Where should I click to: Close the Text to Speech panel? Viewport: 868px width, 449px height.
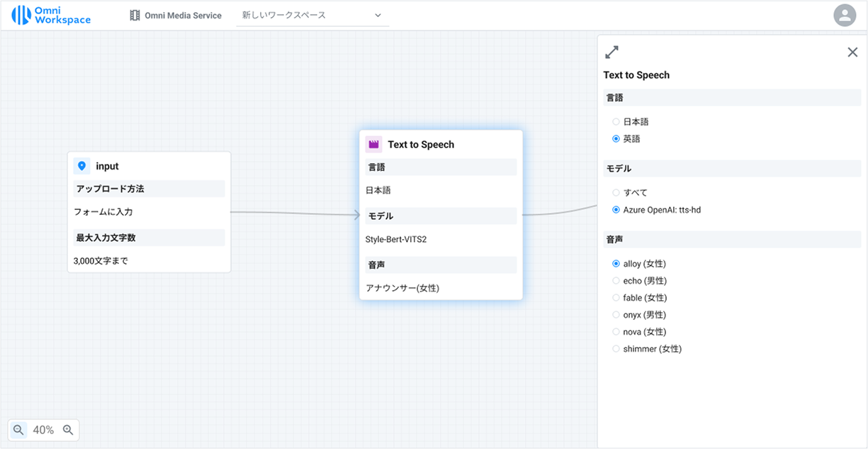852,52
